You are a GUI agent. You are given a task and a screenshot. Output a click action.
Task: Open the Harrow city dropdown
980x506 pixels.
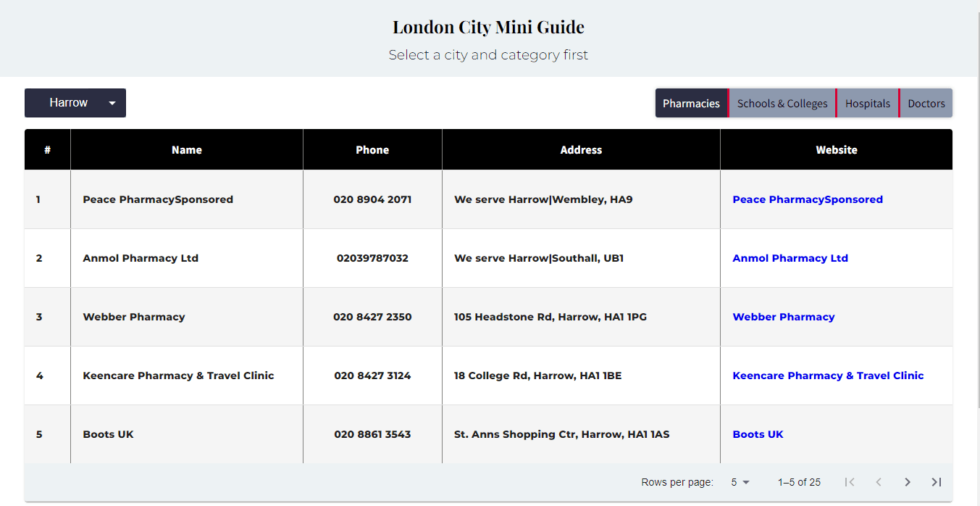75,102
